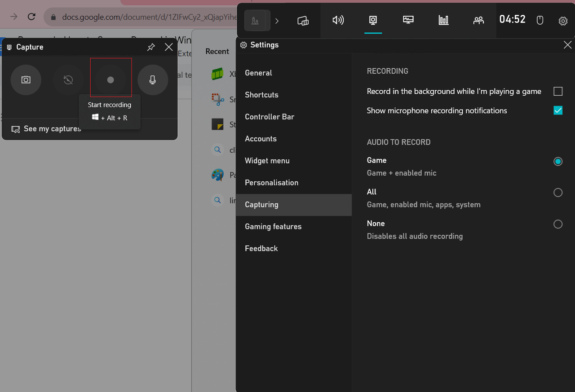
Task: Open the Performance widget
Action: (x=408, y=20)
